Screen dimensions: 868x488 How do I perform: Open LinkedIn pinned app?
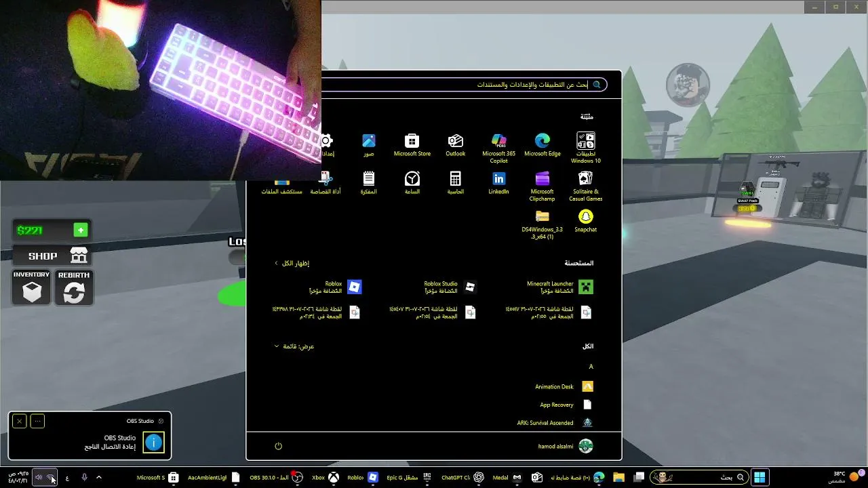[x=498, y=183]
